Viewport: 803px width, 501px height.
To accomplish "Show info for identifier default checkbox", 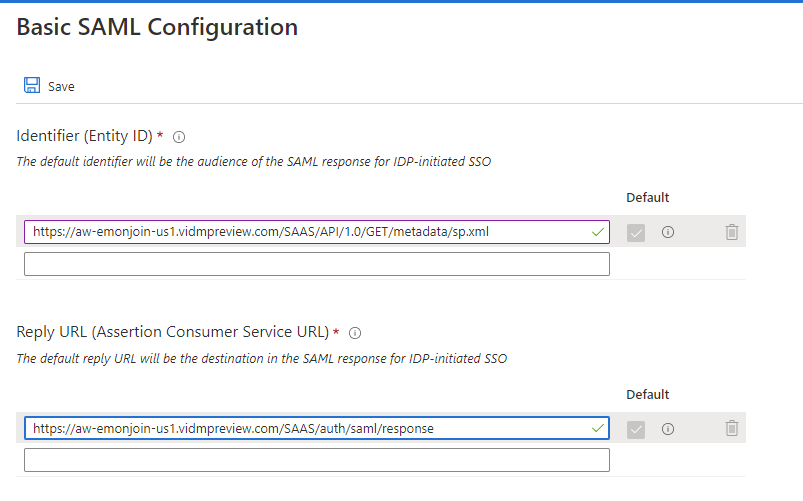I will click(668, 232).
